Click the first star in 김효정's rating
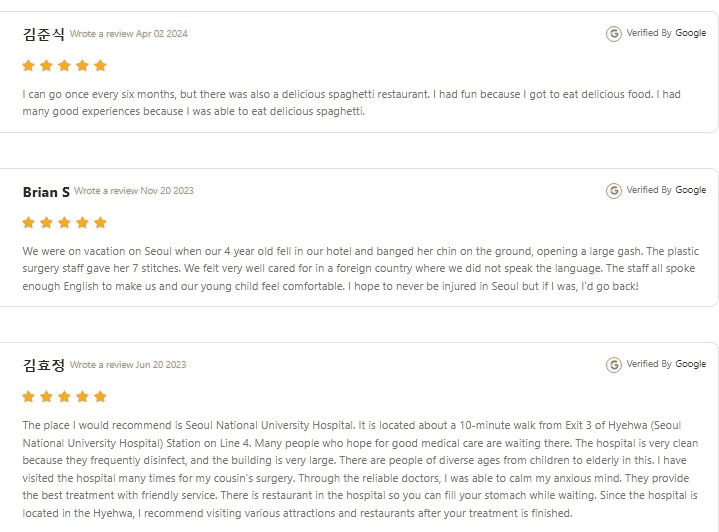The width and height of the screenshot is (719, 532). [x=28, y=397]
